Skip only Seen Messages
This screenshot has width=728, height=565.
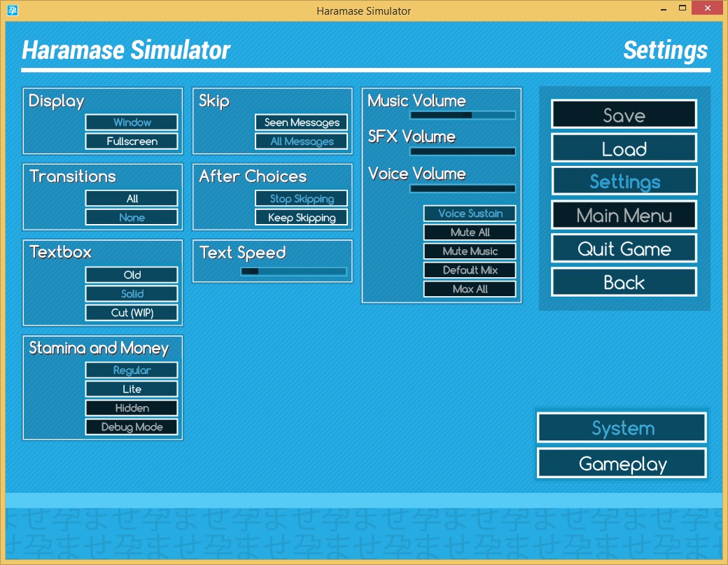coord(301,122)
